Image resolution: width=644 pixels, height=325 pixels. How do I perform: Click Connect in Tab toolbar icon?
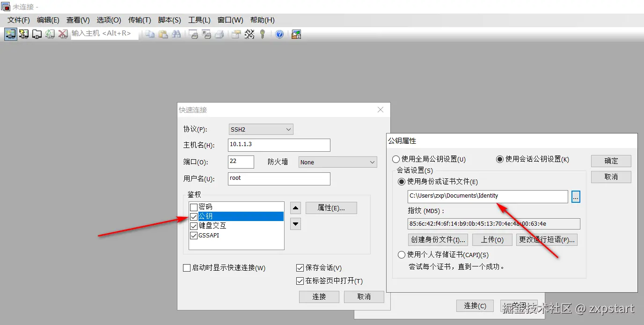[37, 34]
